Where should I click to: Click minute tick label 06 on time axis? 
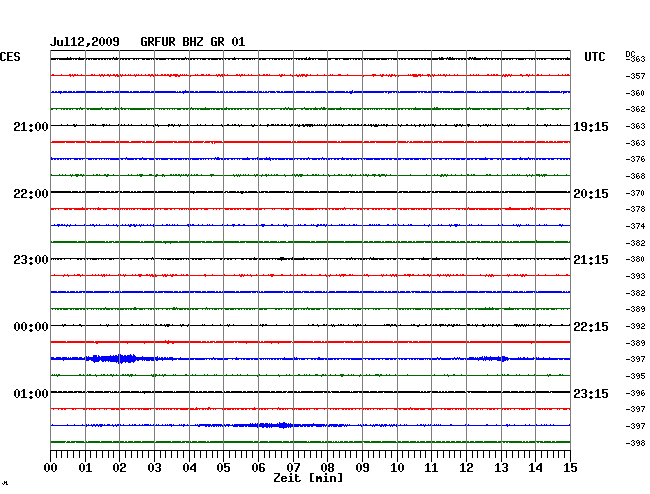coord(258,468)
